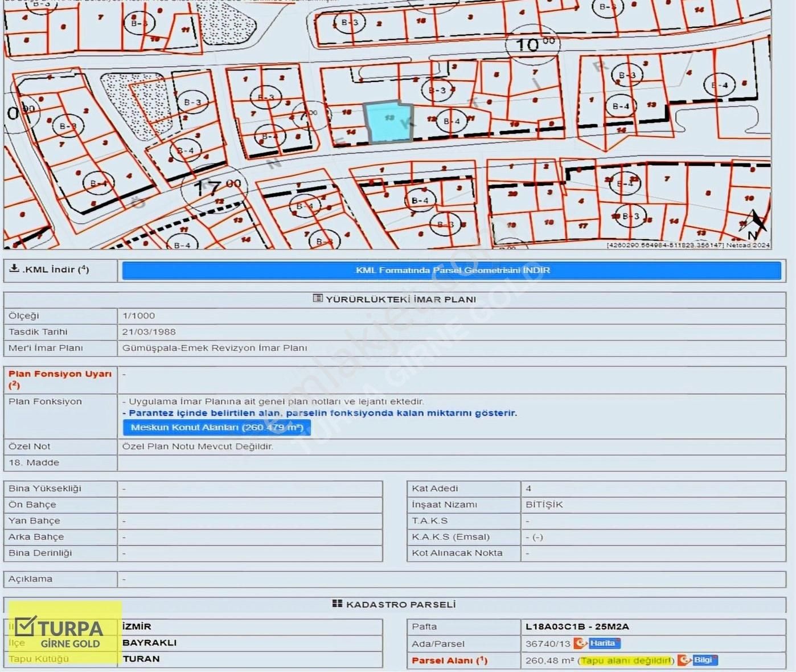Image resolution: width=796 pixels, height=672 pixels.
Task: Click the Kat Adedi value 4
Action: click(528, 489)
